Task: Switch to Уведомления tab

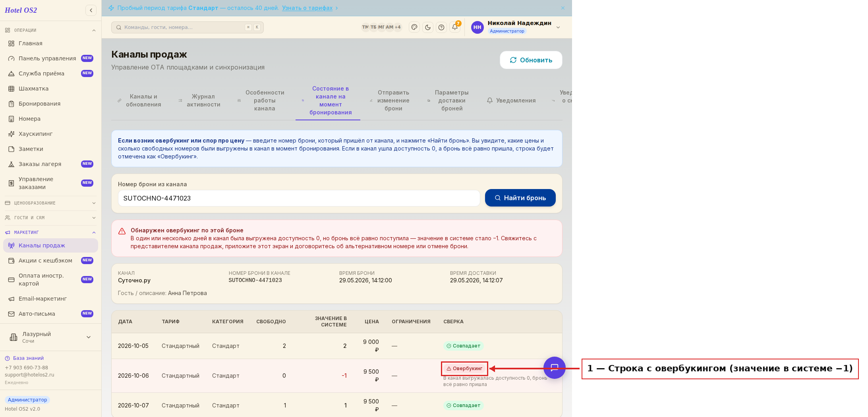Action: (512, 100)
